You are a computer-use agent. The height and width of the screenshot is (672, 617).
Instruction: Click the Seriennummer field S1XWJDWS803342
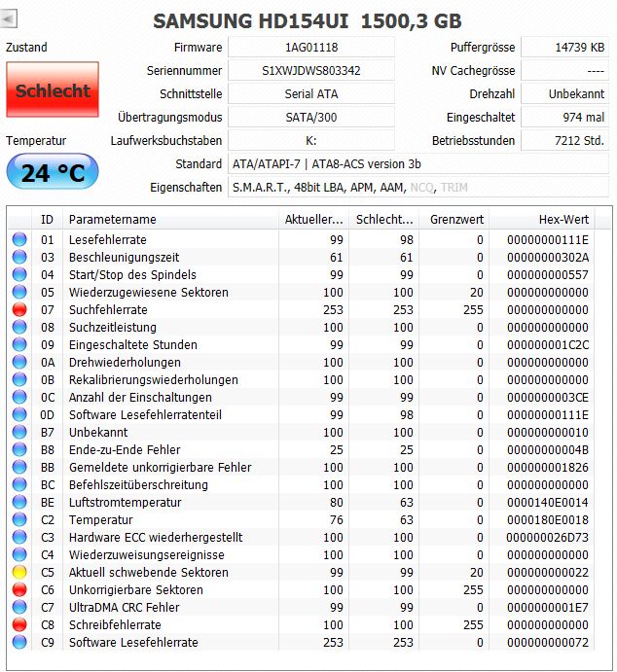tap(311, 70)
